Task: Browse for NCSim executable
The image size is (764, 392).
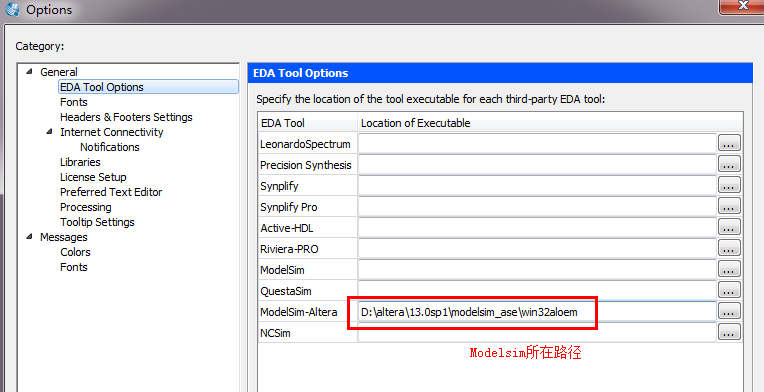Action: (x=729, y=333)
